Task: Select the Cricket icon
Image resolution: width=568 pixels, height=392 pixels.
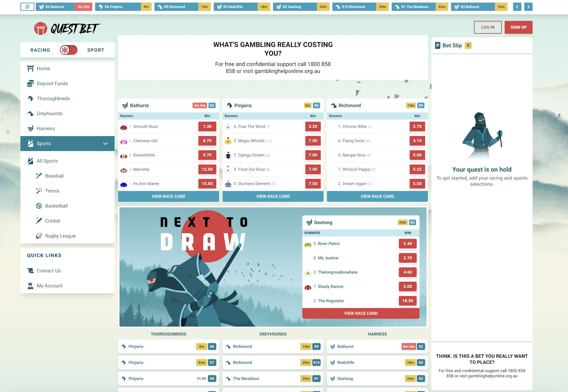Action: point(39,221)
